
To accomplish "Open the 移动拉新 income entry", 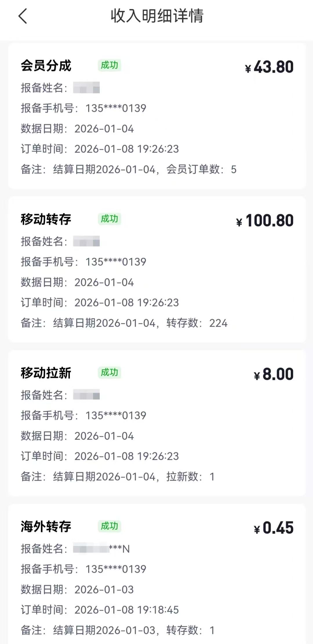I will click(46, 373).
